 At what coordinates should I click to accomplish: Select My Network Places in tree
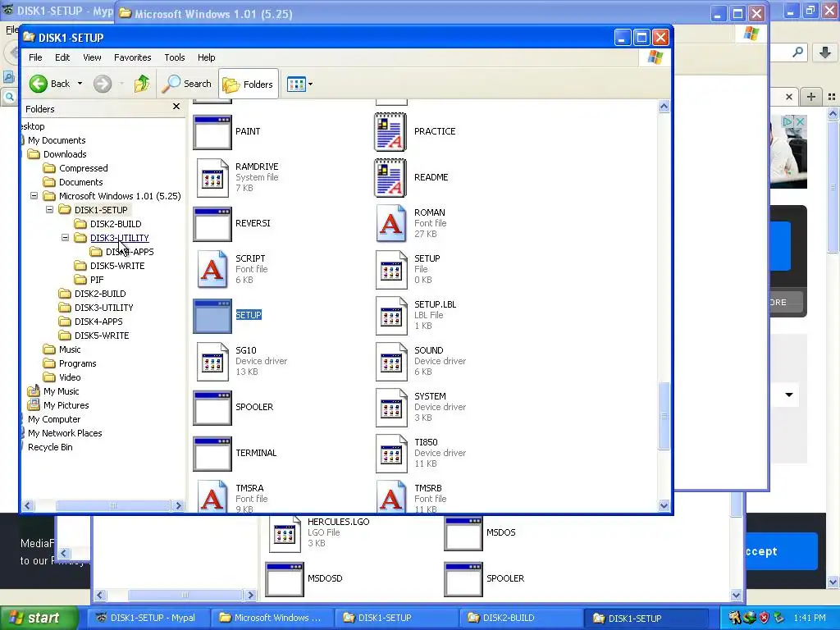click(x=65, y=433)
